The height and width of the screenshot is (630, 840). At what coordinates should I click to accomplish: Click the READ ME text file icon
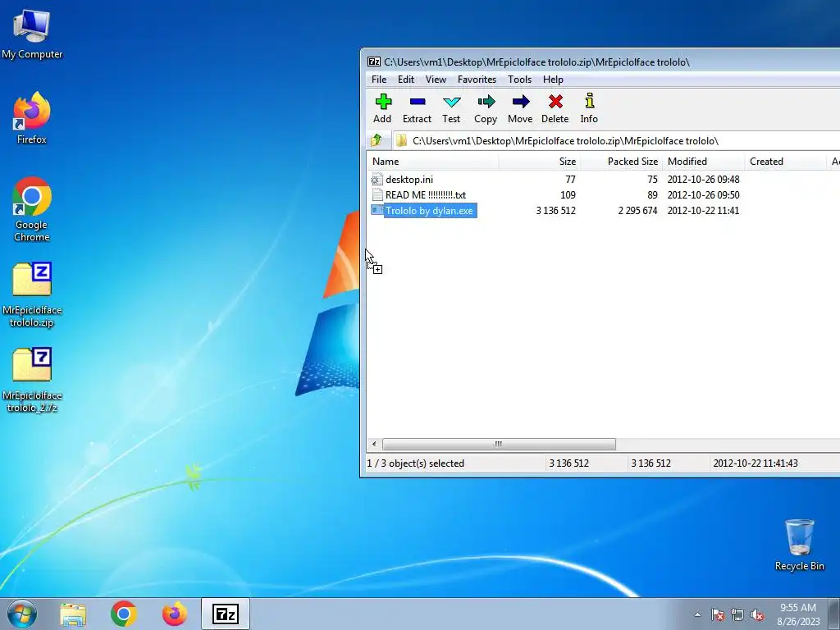point(377,194)
